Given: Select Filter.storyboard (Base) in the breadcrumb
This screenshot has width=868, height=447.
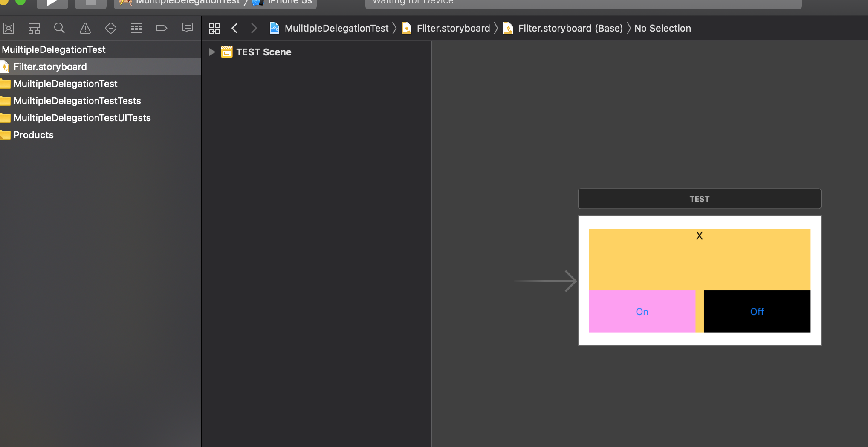Looking at the screenshot, I should pos(570,28).
